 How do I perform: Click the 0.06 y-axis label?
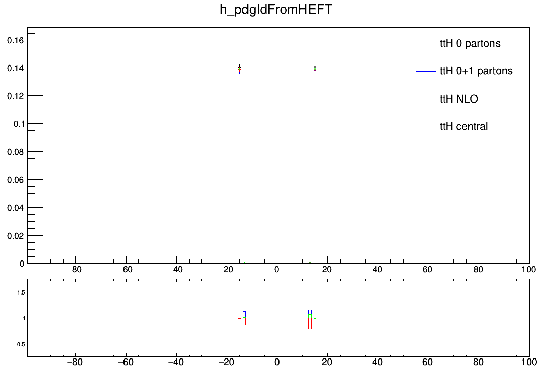[x=16, y=180]
